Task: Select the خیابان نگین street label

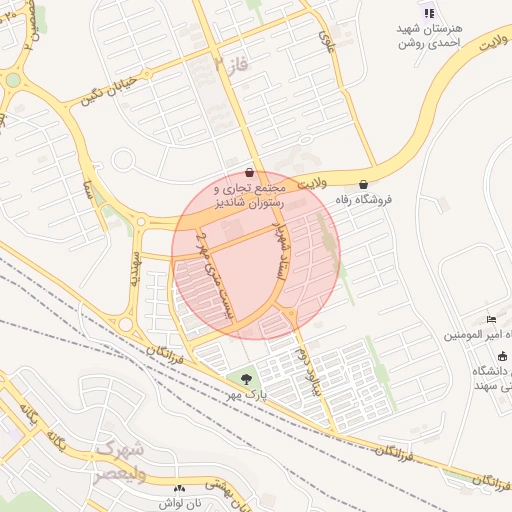Action: 109,91
